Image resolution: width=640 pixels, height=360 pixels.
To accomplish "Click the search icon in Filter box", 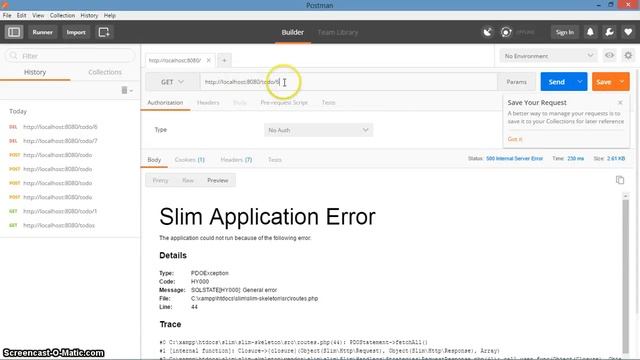I will pyautogui.click(x=13, y=56).
